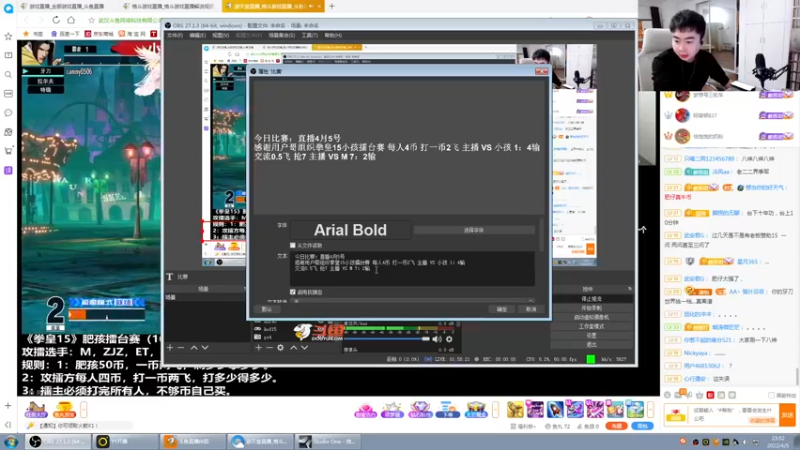Click the gold key gift icon
Screen dimensions: 800x450
pyautogui.click(x=515, y=409)
